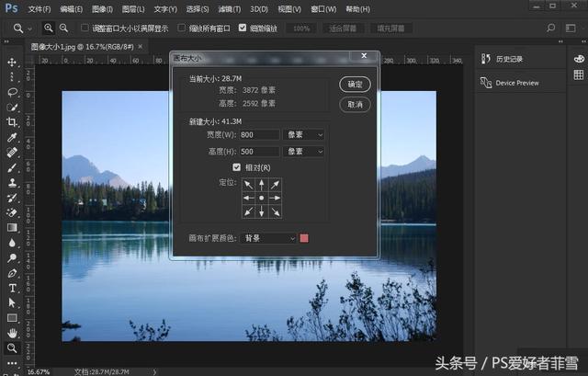Uncheck the 细微缩放 checkbox
588x376 pixels.
[x=243, y=28]
